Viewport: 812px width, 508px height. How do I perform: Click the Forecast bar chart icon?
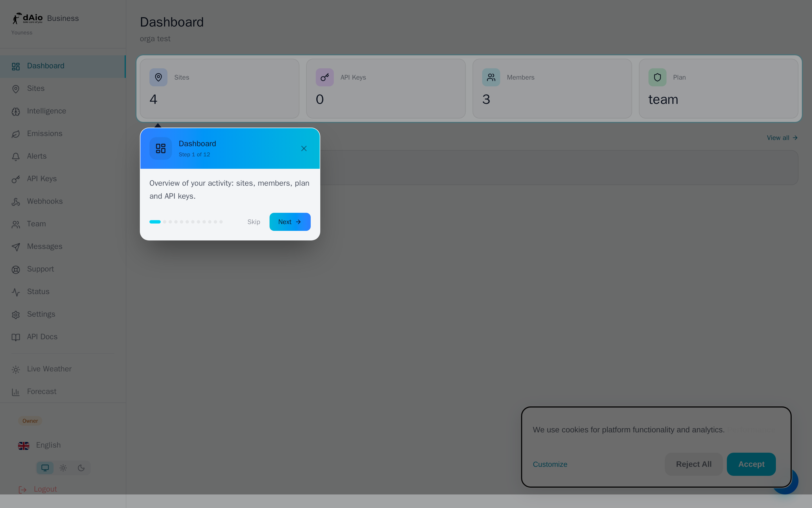(x=16, y=392)
